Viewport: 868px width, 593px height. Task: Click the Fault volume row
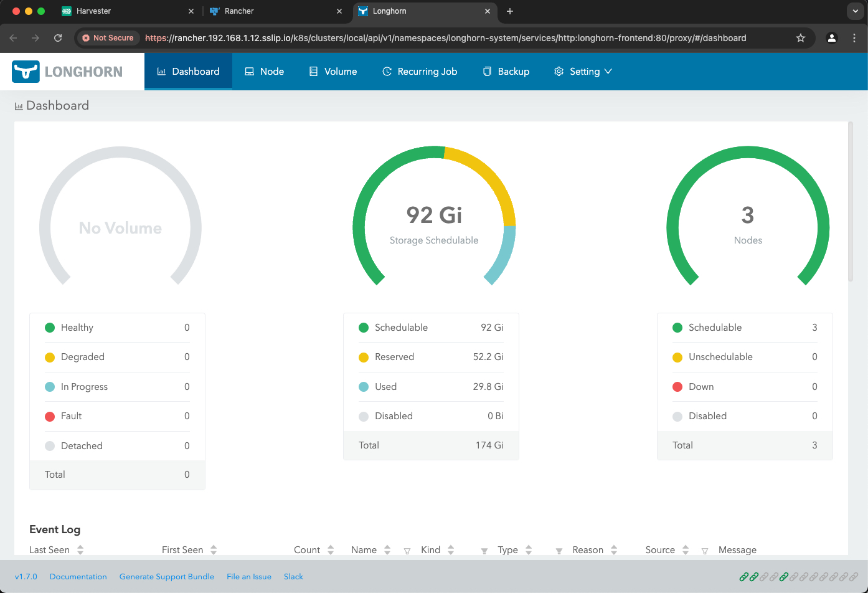[x=117, y=416]
